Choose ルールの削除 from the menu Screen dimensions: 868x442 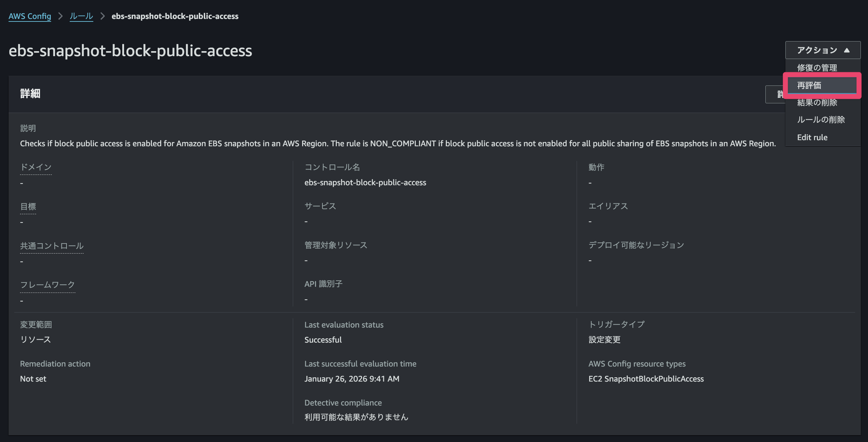821,120
